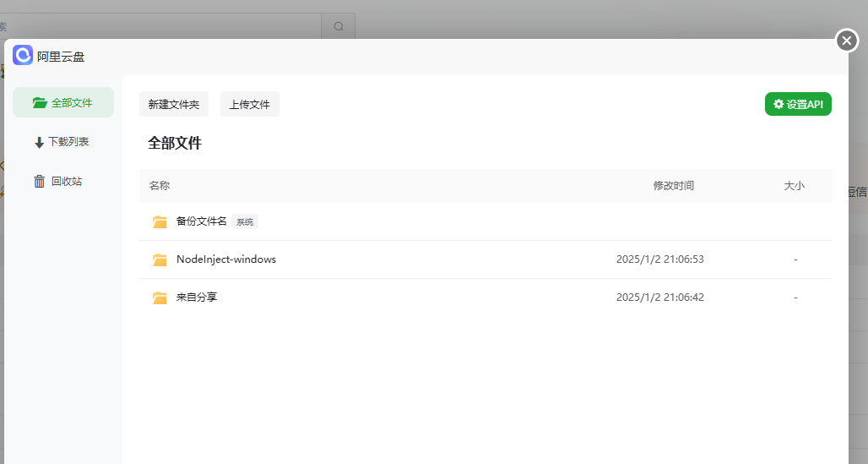Click the timestamp 2025/1/2 21:06:53

(659, 259)
